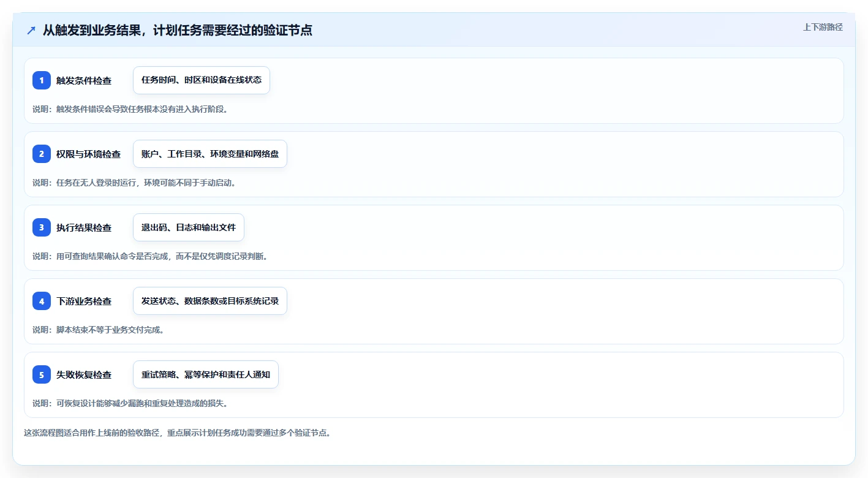Click the 执行结果检查 step title
This screenshot has width=868, height=478.
click(84, 227)
